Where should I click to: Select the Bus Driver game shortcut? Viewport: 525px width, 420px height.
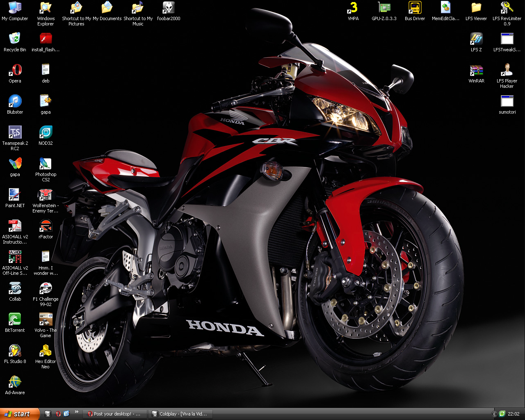tap(415, 11)
